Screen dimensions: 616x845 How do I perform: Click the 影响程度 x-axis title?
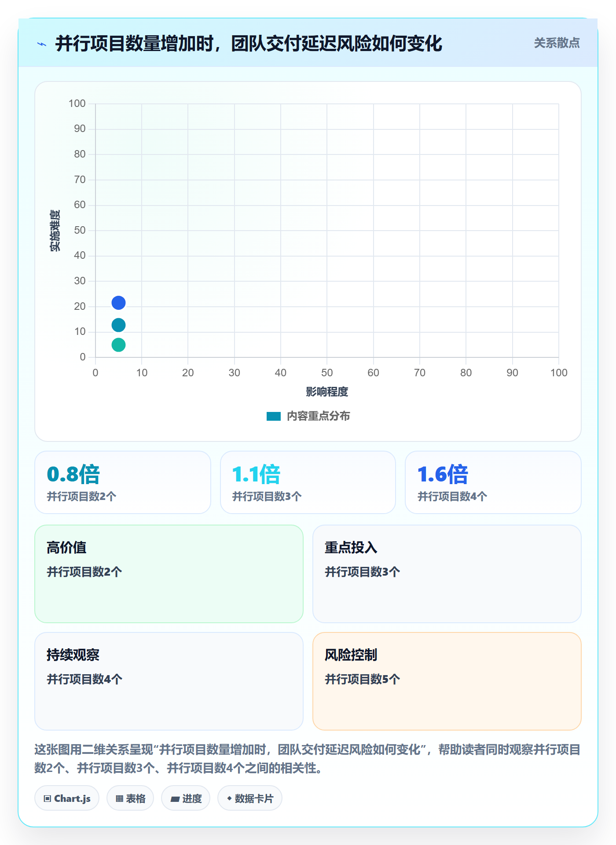coord(327,392)
